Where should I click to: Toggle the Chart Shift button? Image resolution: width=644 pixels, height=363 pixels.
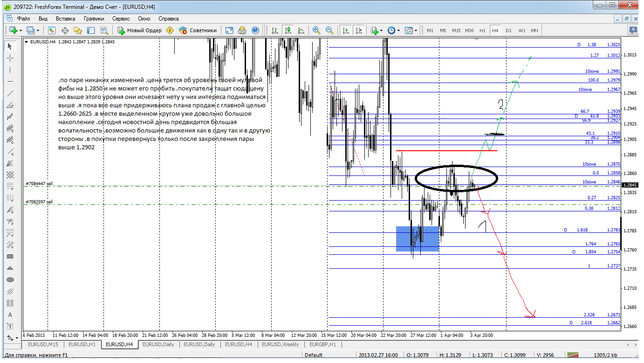tap(358, 30)
